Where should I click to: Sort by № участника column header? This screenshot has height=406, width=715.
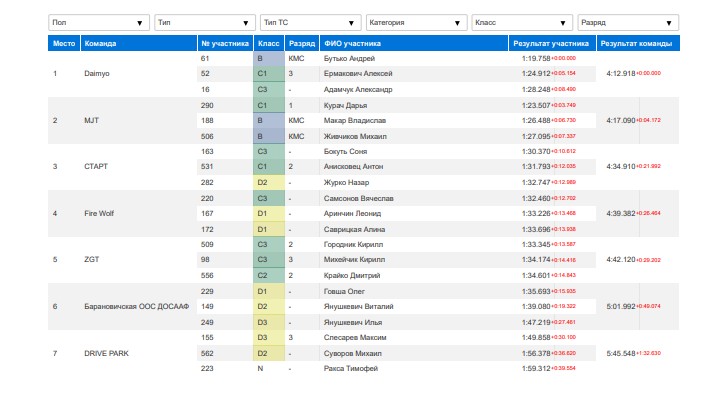coord(225,43)
